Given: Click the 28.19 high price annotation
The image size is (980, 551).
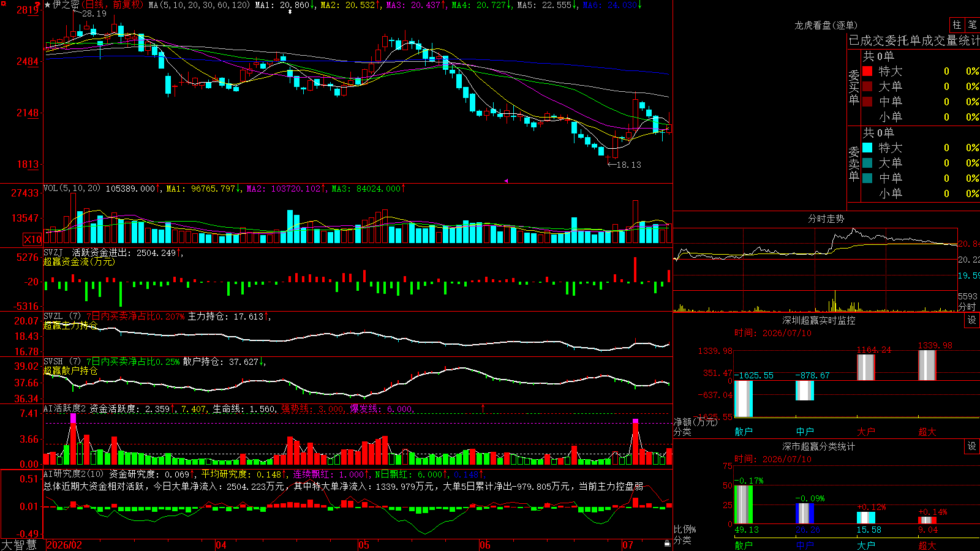Looking at the screenshot, I should pos(94,13).
